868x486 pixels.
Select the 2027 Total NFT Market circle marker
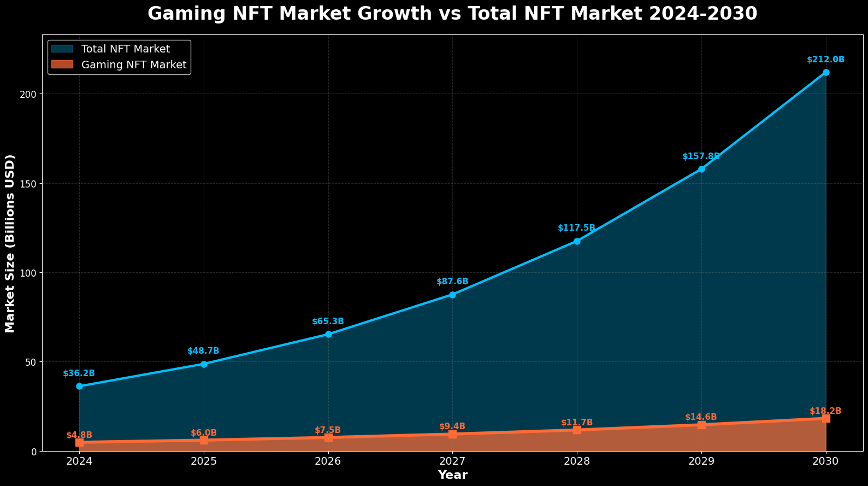452,295
